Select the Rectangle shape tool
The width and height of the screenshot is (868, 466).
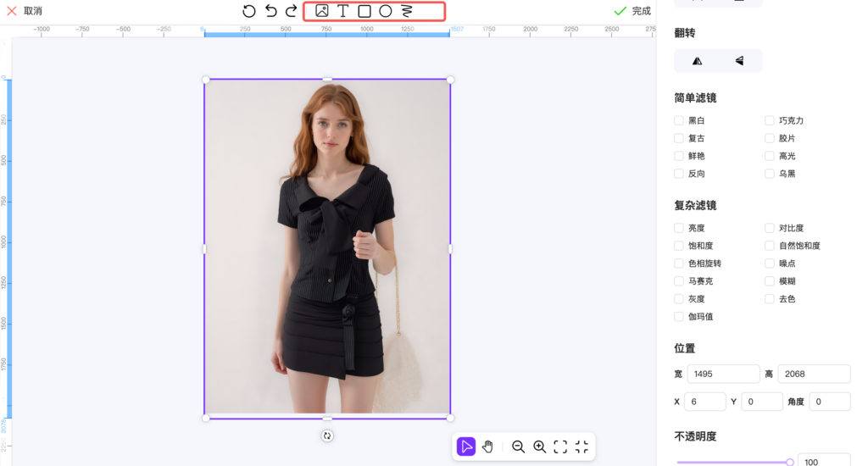[x=364, y=11]
